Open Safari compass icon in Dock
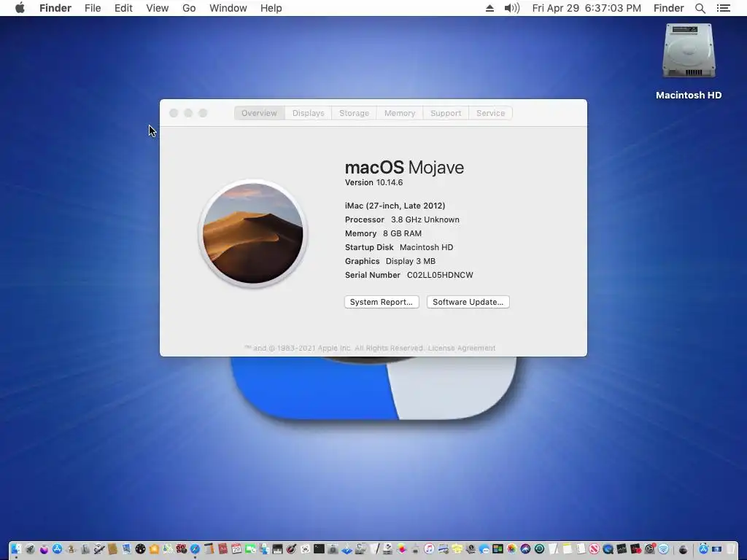This screenshot has height=560, width=747. pyautogui.click(x=195, y=549)
